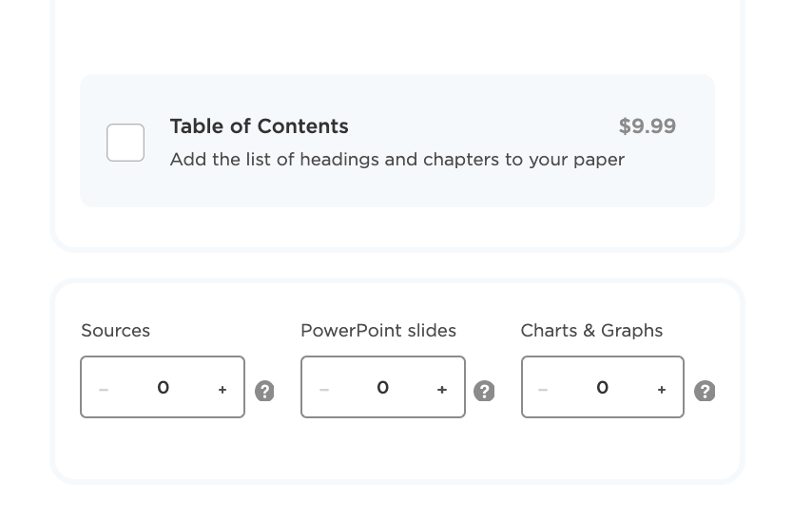Open PowerPoint slides help question icon
Screen dimensions: 812x520
pos(484,391)
